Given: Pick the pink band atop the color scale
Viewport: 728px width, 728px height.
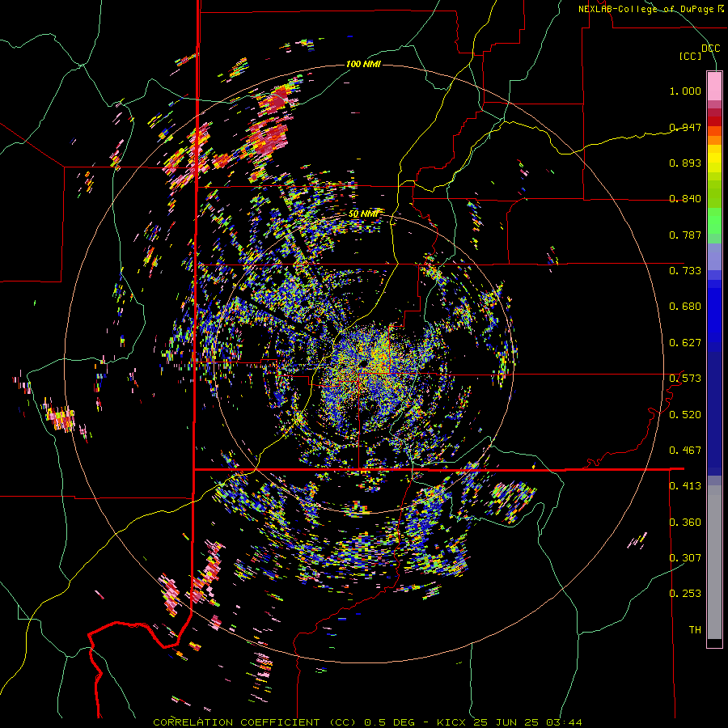Looking at the screenshot, I should tap(714, 86).
